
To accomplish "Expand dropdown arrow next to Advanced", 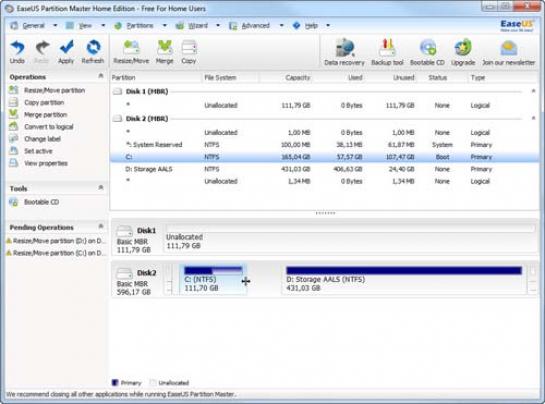I will (281, 25).
